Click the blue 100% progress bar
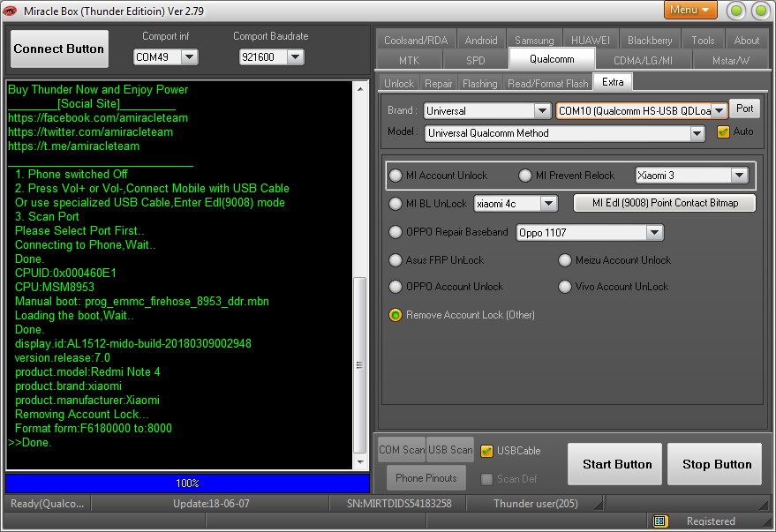 (187, 483)
